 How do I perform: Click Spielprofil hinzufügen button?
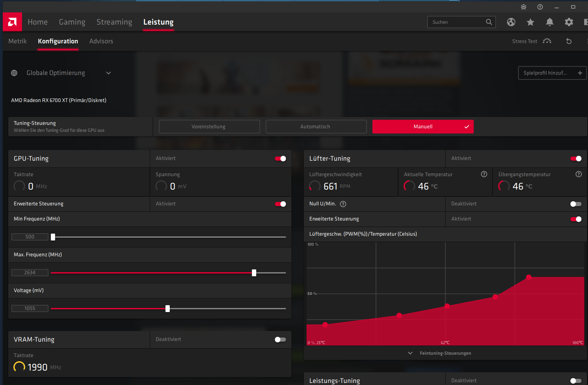tap(553, 73)
